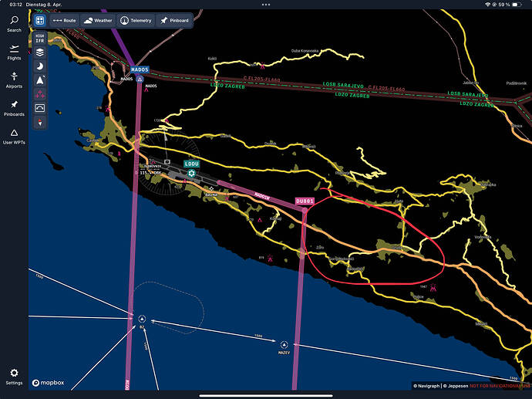Screen dimensions: 532x399
Task: Open the map layers stack button
Action: 39,52
